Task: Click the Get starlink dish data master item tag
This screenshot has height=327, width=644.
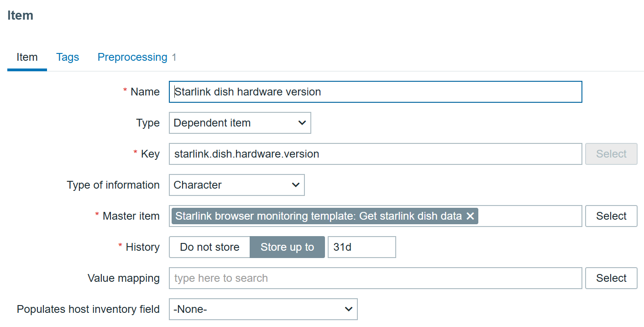Action: click(318, 216)
